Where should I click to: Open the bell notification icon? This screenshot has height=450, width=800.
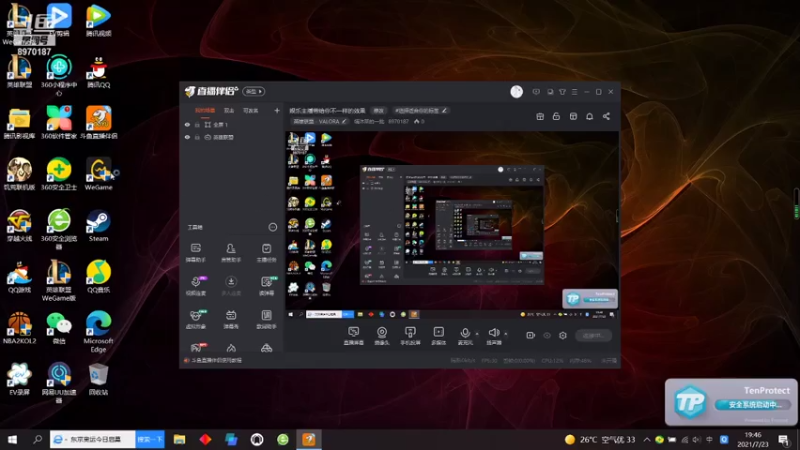(589, 116)
